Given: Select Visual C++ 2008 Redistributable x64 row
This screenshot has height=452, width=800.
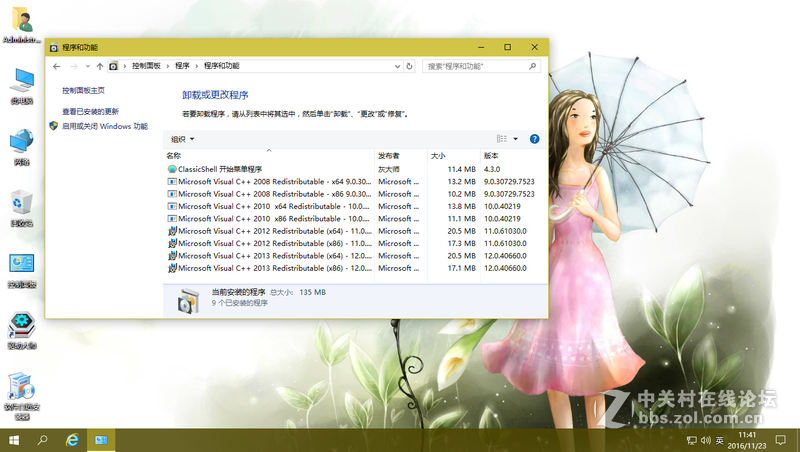Looking at the screenshot, I should click(x=355, y=182).
